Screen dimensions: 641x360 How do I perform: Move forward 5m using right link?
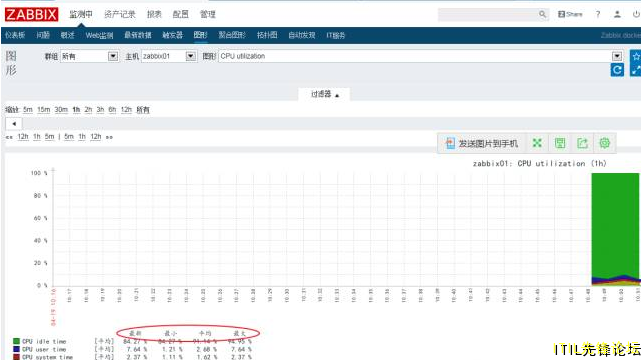pyautogui.click(x=69, y=137)
